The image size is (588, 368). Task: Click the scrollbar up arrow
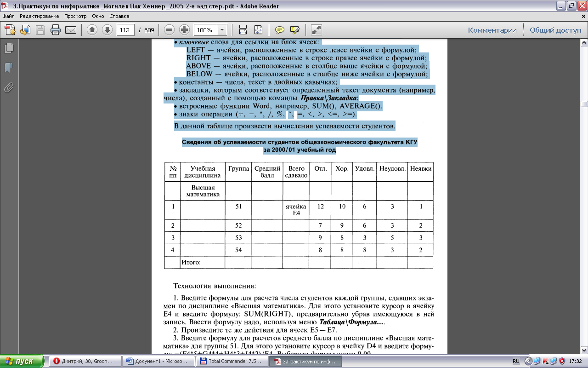tap(584, 42)
